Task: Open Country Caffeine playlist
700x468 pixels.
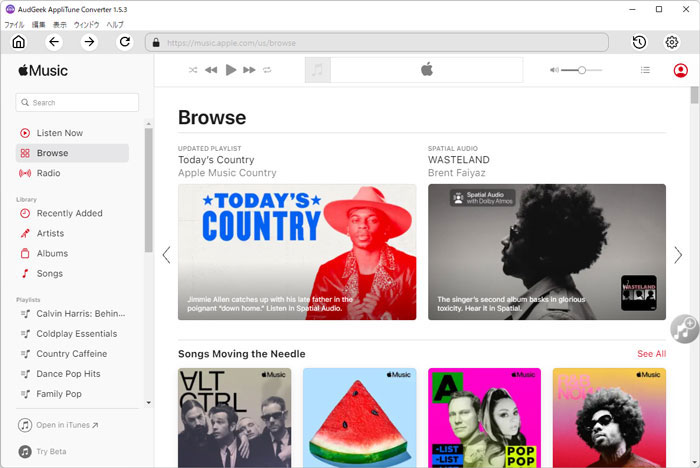Action: click(x=72, y=354)
